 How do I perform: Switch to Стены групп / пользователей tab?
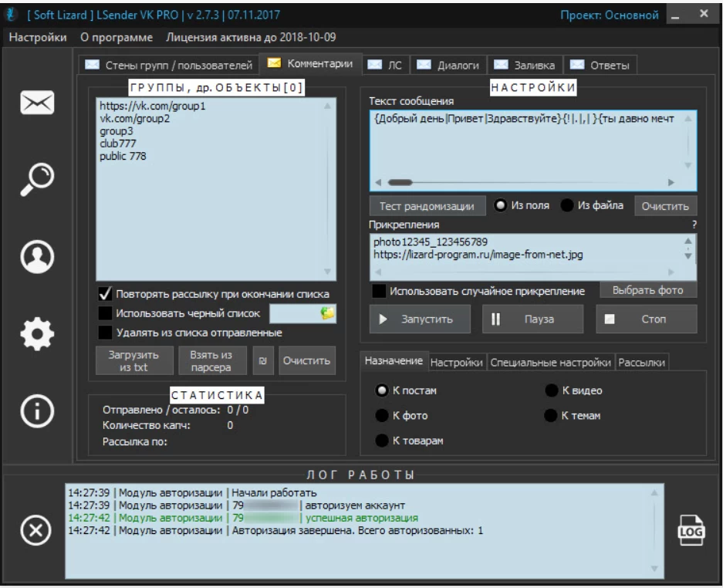(169, 65)
